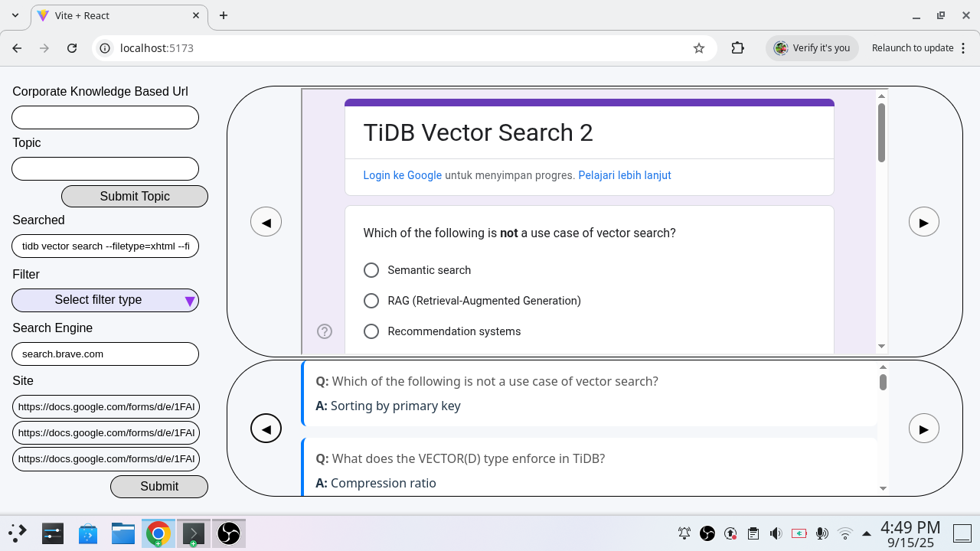
Task: Click the answers pane scroll up arrow
Action: coord(883,367)
